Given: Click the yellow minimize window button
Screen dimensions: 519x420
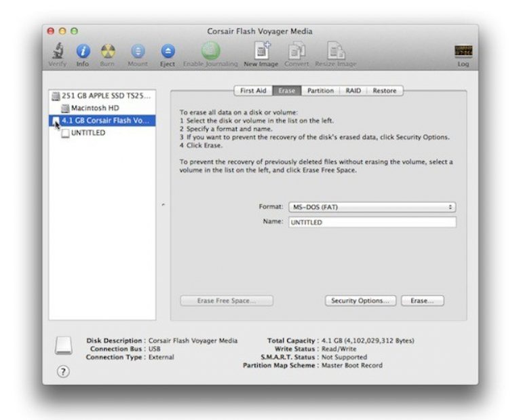Looking at the screenshot, I should (62, 31).
